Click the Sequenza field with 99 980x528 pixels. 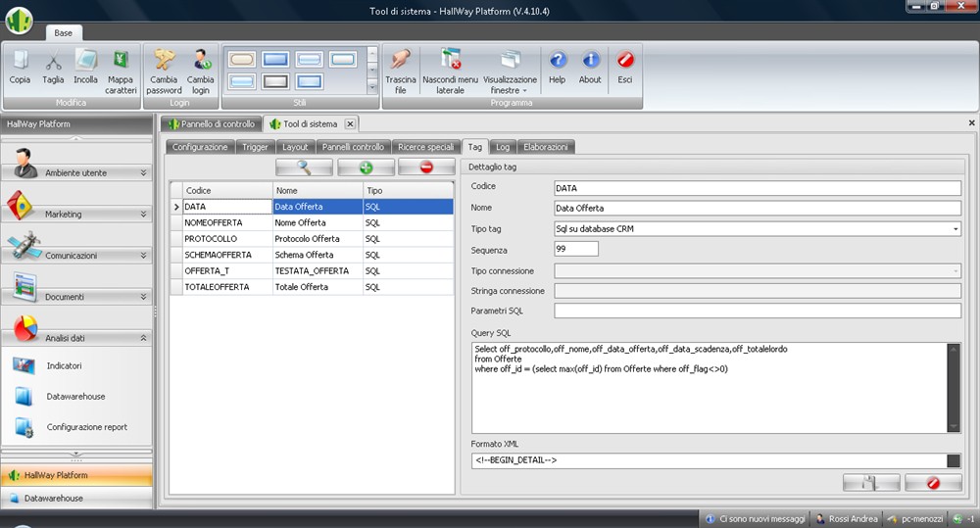[576, 249]
